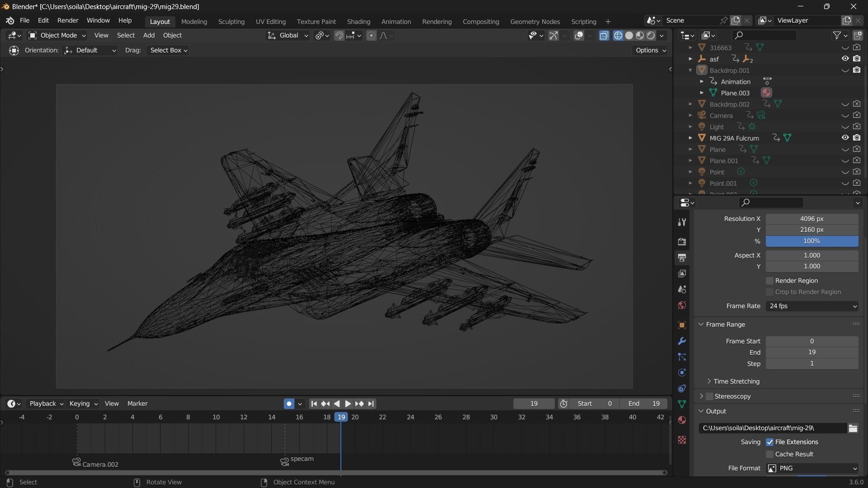Disable rendering for Backdrop.001 camera icon
The width and height of the screenshot is (868, 488).
click(x=857, y=70)
